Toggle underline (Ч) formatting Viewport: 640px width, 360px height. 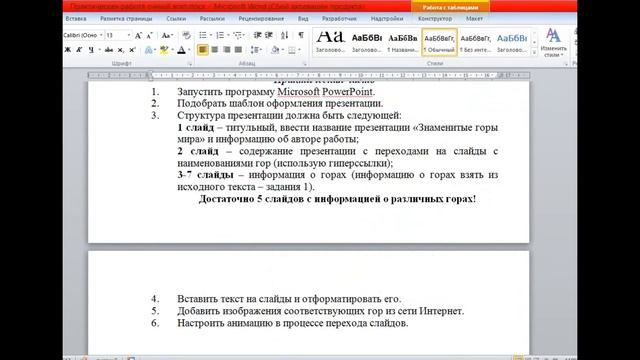pyautogui.click(x=91, y=50)
